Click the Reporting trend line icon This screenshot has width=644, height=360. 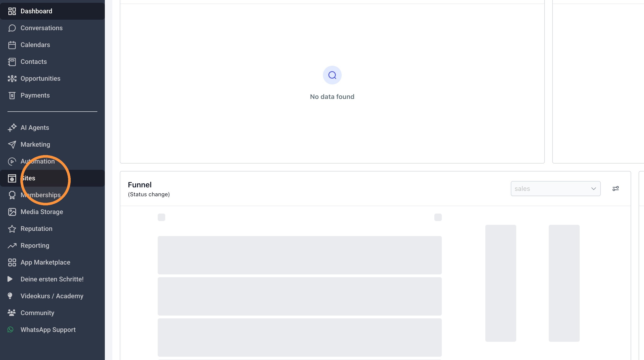click(x=12, y=246)
